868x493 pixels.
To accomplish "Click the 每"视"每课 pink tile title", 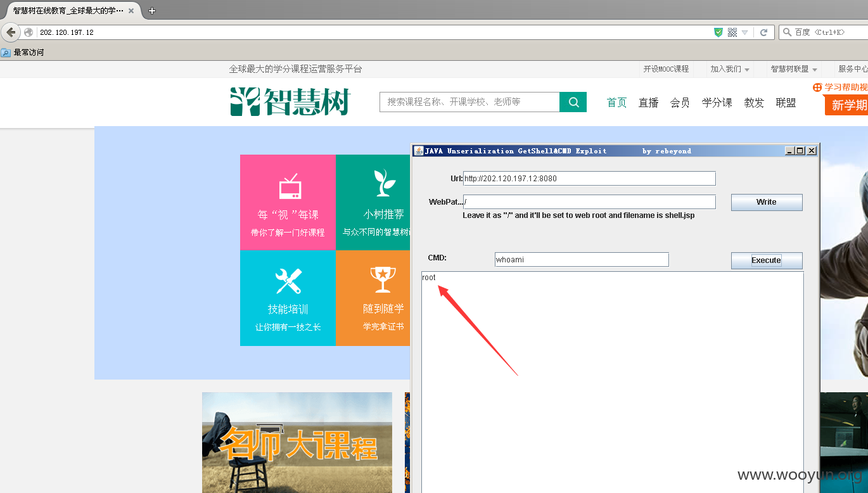I will [x=288, y=215].
